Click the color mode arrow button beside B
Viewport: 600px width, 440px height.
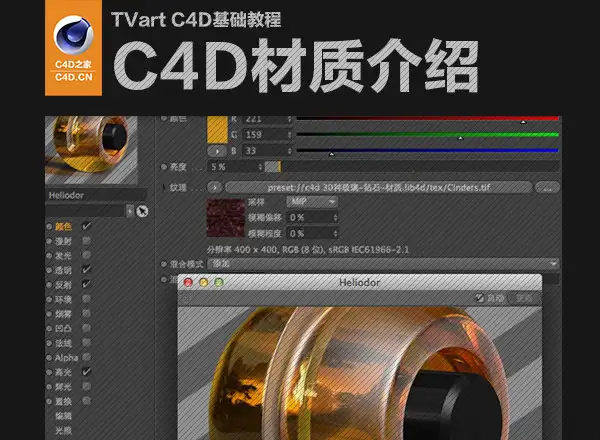(217, 151)
